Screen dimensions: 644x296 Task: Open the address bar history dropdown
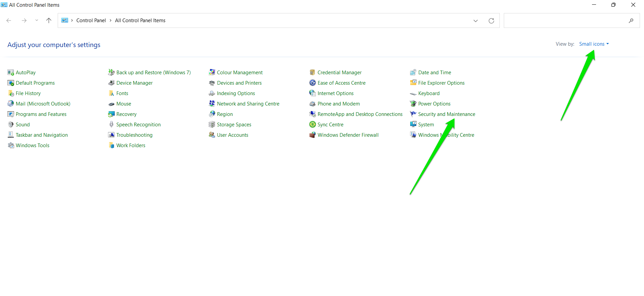pos(476,20)
